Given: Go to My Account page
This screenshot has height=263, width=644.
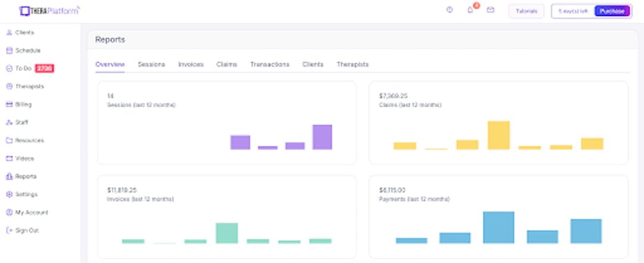Looking at the screenshot, I should pos(31,212).
